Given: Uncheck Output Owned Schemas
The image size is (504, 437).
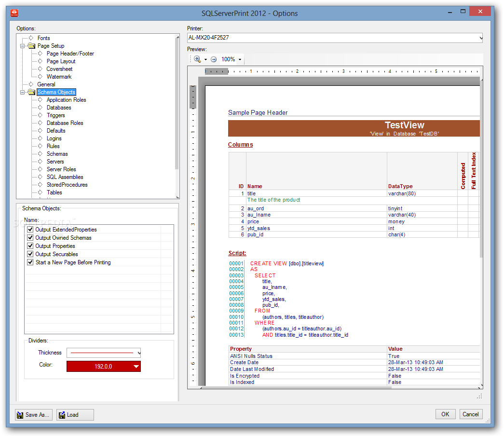Looking at the screenshot, I should [x=30, y=238].
